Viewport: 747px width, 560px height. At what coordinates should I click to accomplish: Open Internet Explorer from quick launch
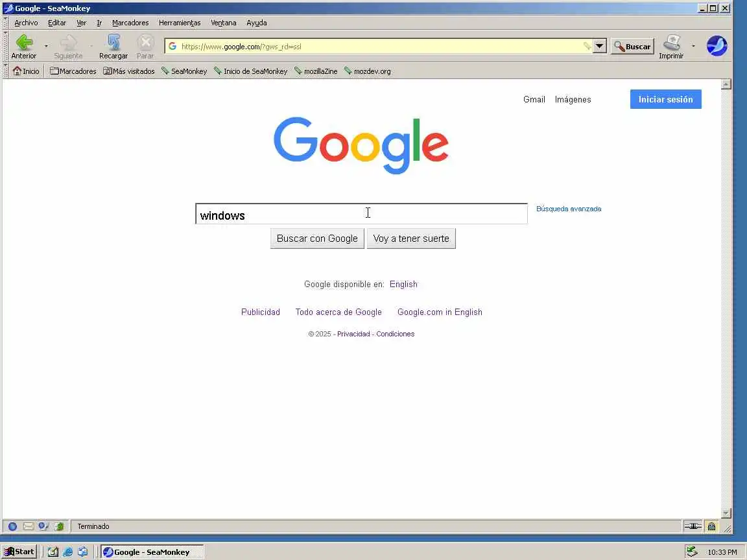tap(67, 552)
